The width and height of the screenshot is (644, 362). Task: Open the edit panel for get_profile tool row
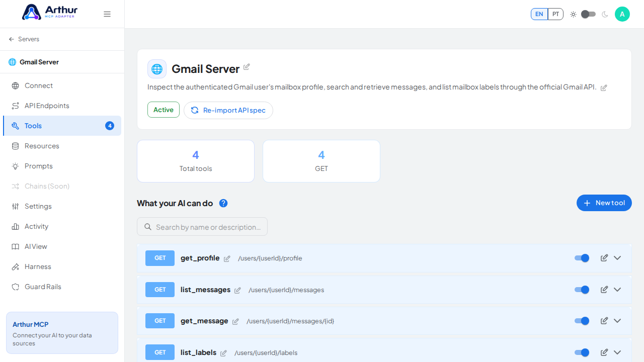pyautogui.click(x=604, y=258)
